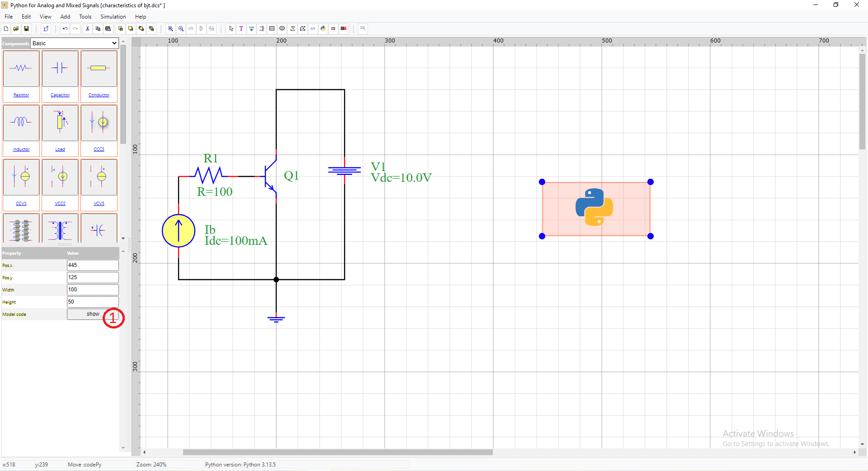Screen dimensions: 868x471
Task: Select the CCVS component
Action: [21, 177]
